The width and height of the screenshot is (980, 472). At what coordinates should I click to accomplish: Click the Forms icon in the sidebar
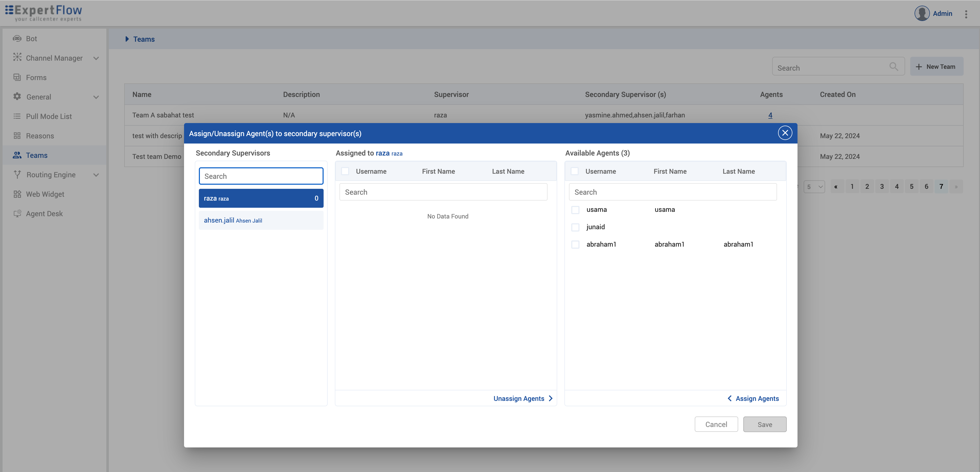point(17,77)
